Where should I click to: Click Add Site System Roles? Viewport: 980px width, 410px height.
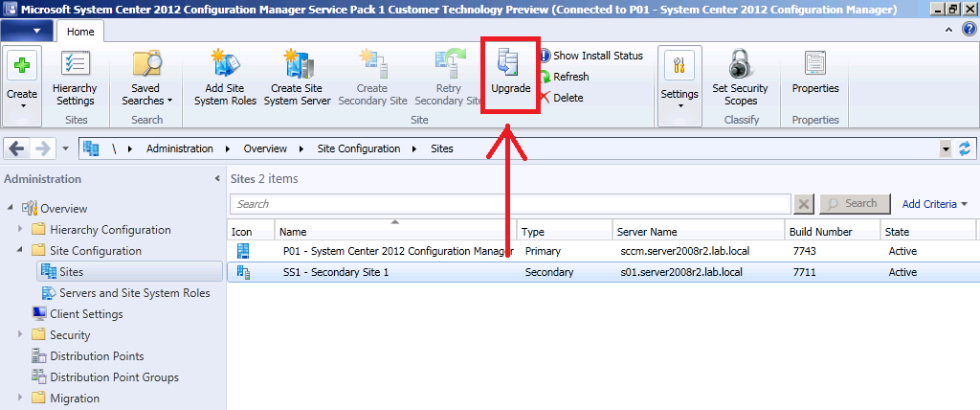click(225, 80)
